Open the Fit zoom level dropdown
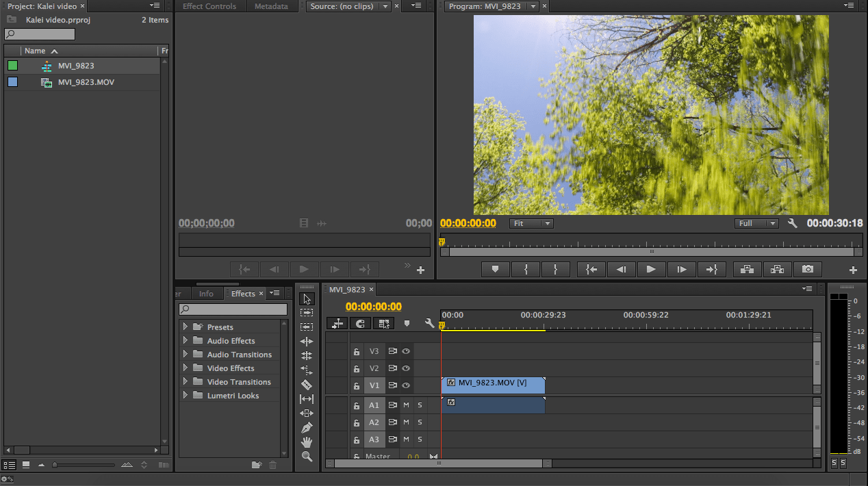Viewport: 868px width, 486px height. [531, 222]
